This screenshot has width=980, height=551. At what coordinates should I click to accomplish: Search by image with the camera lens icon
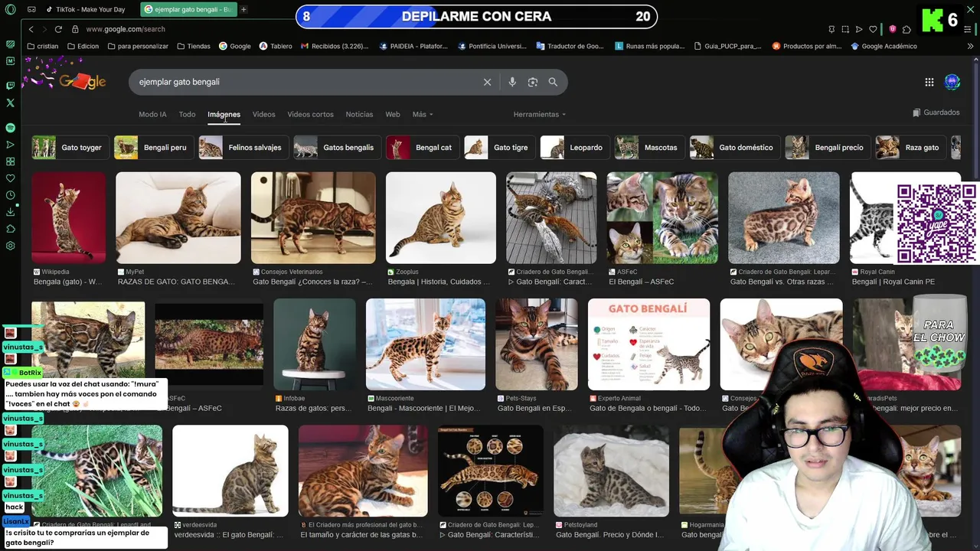tap(533, 82)
